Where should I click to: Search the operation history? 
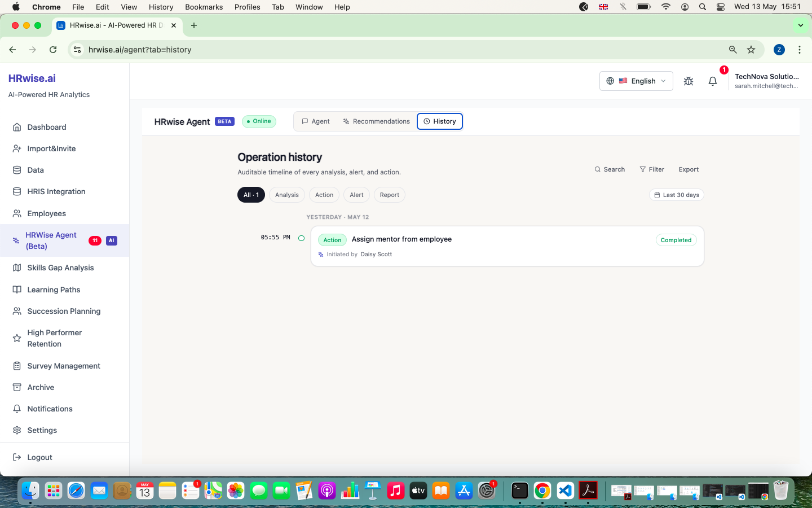point(610,169)
